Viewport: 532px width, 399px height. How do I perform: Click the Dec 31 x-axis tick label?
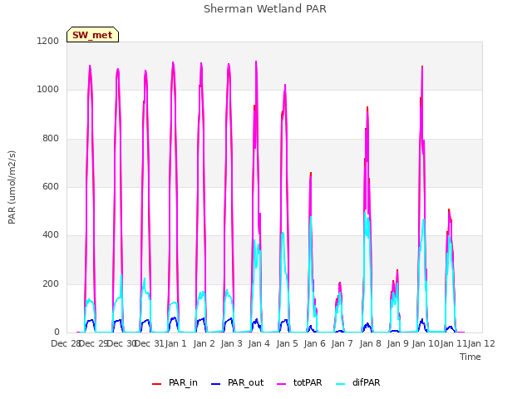tap(150, 343)
